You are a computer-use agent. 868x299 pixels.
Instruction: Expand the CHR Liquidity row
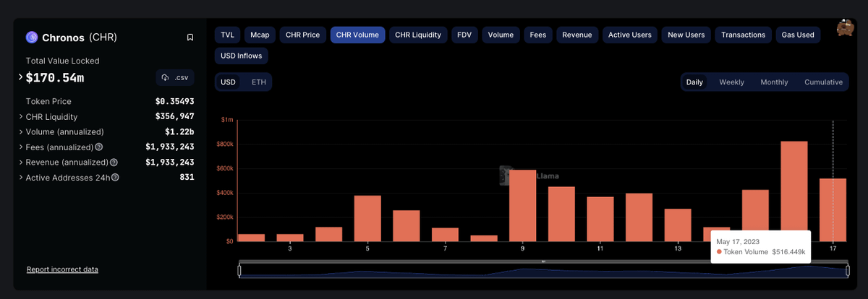pyautogui.click(x=21, y=117)
